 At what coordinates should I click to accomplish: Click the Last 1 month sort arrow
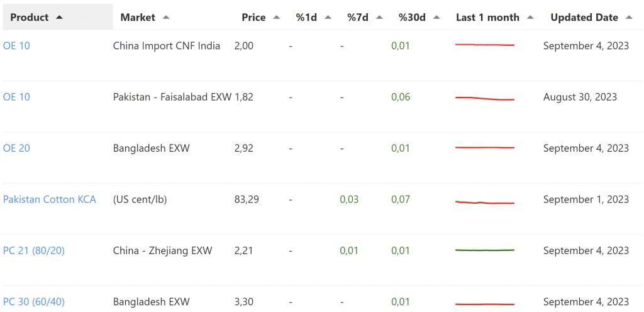point(530,18)
